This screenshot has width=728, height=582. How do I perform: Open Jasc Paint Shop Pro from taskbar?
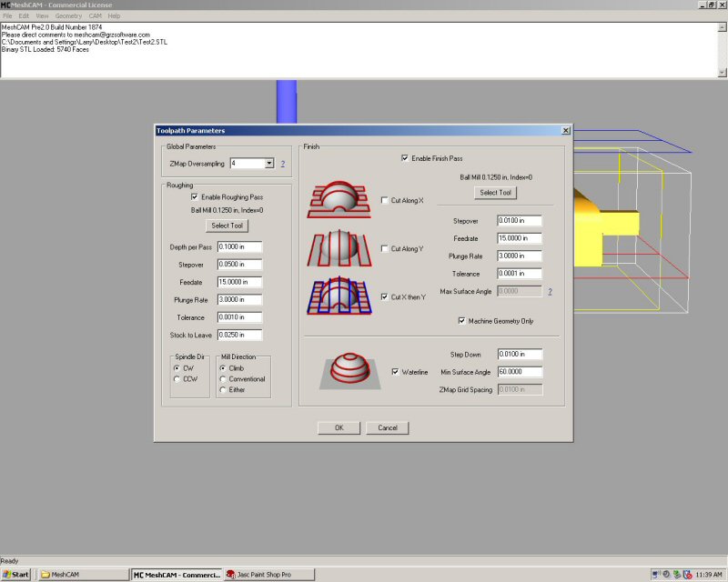[269, 575]
